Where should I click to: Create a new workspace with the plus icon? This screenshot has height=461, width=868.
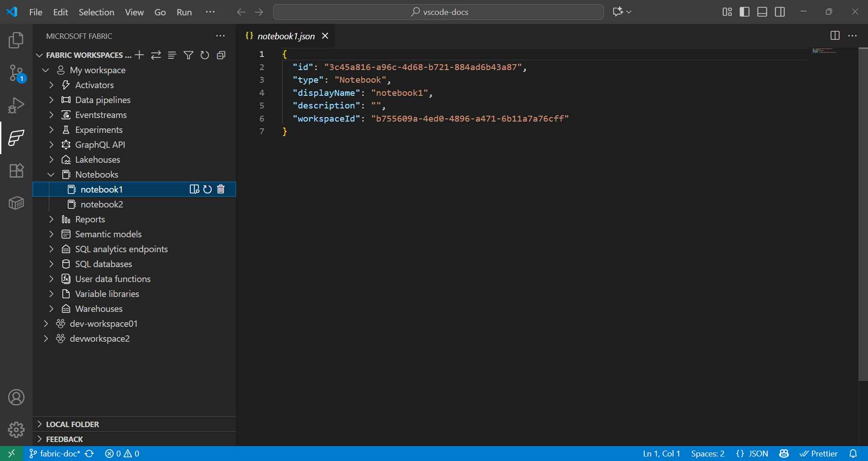tap(139, 55)
